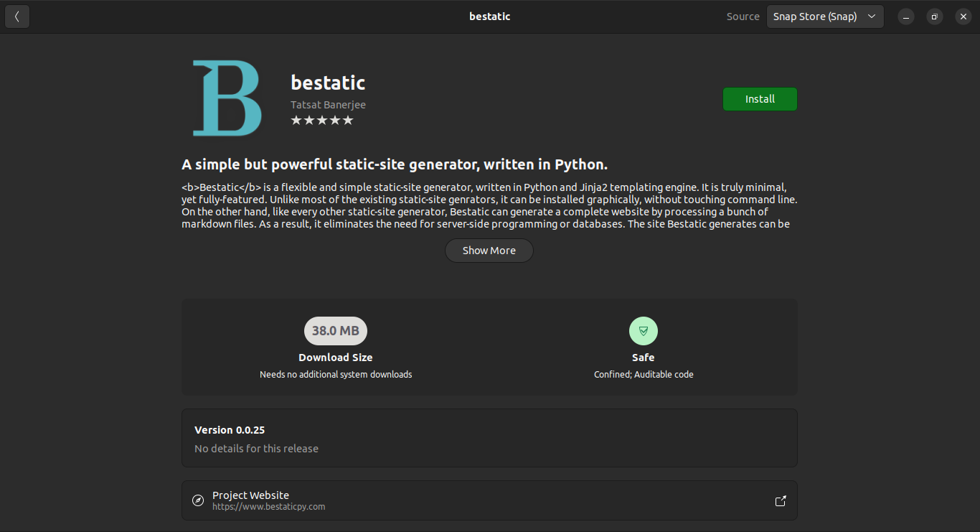Click the green Safe shield icon
This screenshot has height=532, width=980.
tap(644, 330)
